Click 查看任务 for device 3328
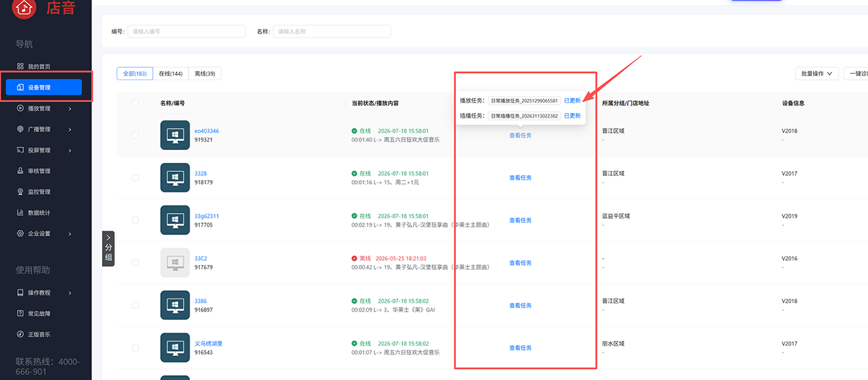The width and height of the screenshot is (868, 380). [520, 178]
